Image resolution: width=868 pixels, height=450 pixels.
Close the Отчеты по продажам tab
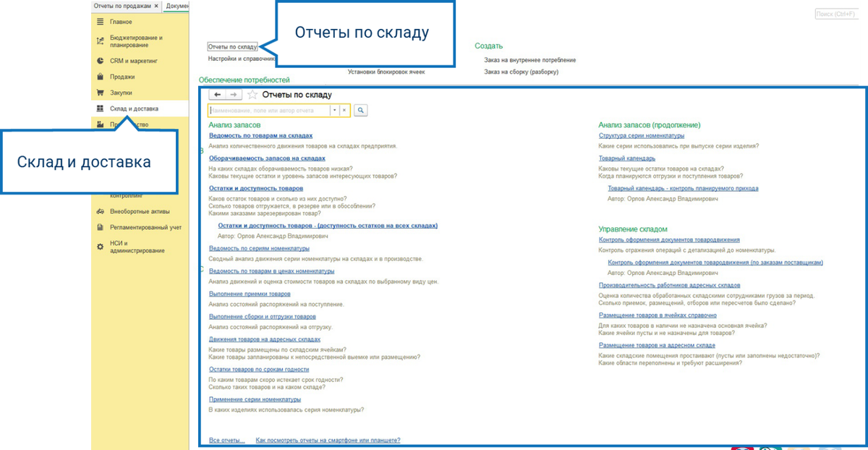click(156, 5)
